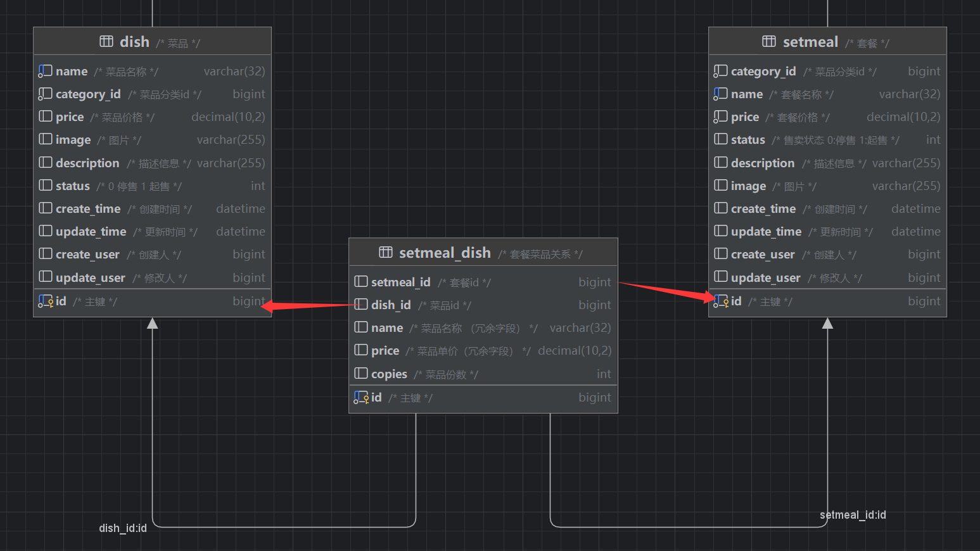
Task: Click the column icon beside dish_id in setmeal_dish
Action: (361, 305)
